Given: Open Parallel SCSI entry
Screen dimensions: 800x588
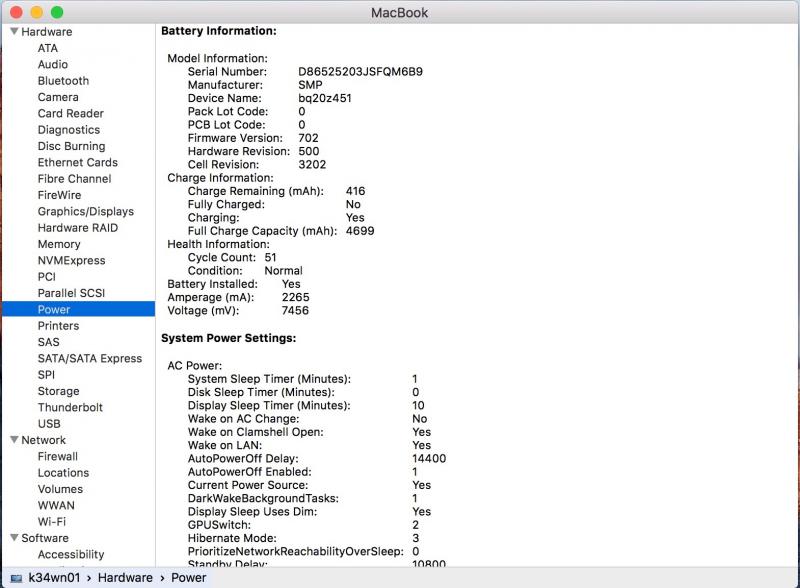Looking at the screenshot, I should pyautogui.click(x=71, y=293).
